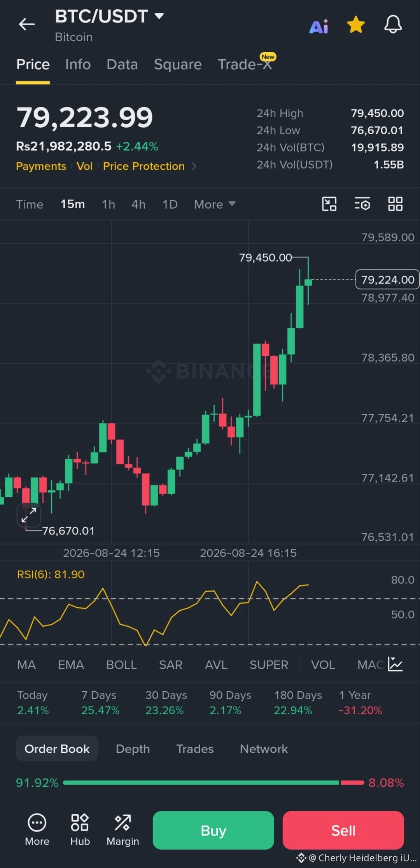
Task: Expand chevron next to Price Protection
Action: click(194, 167)
